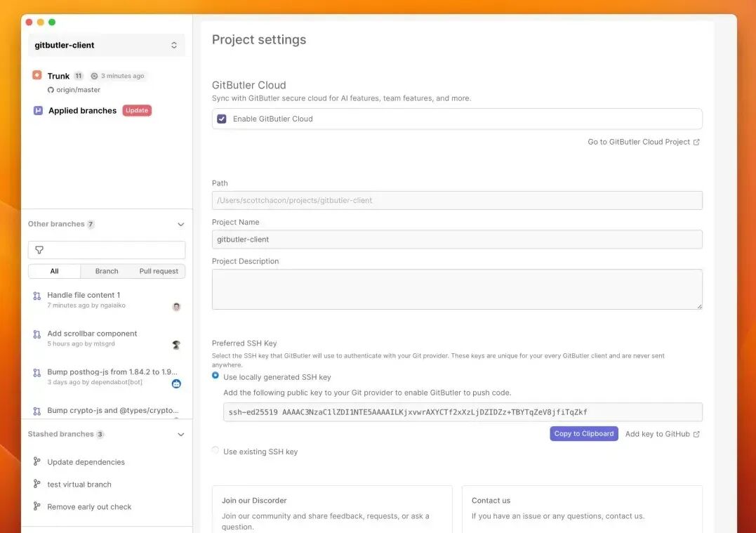756x533 pixels.
Task: Toggle the Enable GitButler Cloud checkbox
Action: coord(222,119)
